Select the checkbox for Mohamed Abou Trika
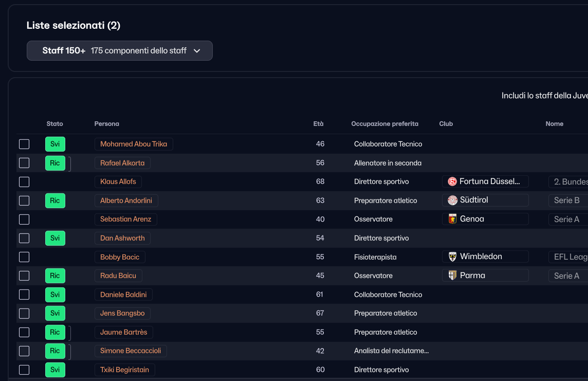The image size is (588, 381). [x=24, y=144]
